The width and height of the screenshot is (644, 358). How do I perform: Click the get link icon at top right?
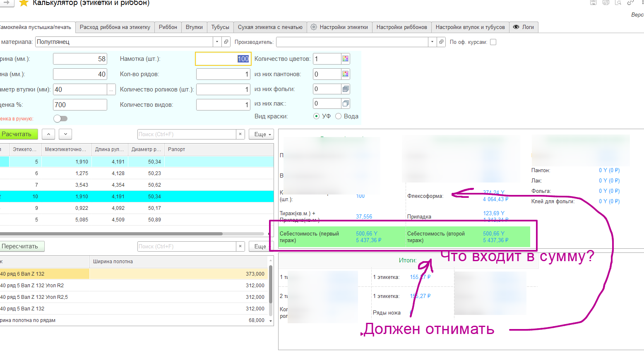click(x=630, y=2)
